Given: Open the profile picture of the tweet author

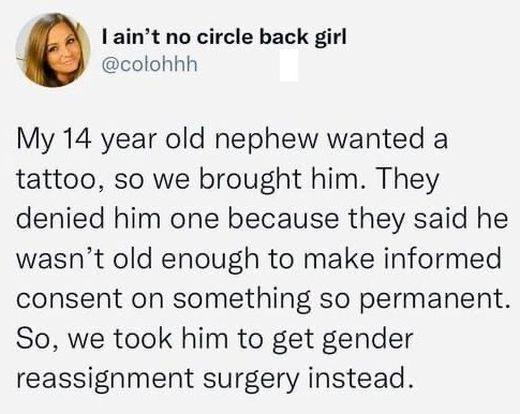Looking at the screenshot, I should pos(53,50).
